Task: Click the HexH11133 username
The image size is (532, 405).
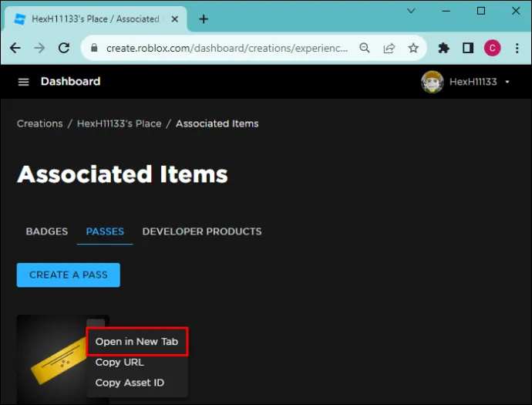Action: point(473,82)
